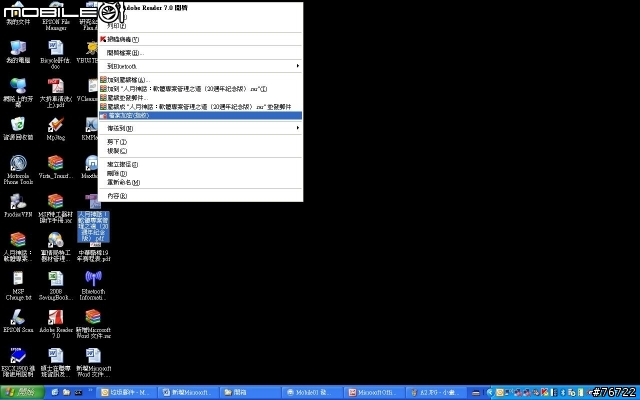Switch to 新增Microsoft Word taskbar window
The image size is (640, 400).
[x=190, y=393]
